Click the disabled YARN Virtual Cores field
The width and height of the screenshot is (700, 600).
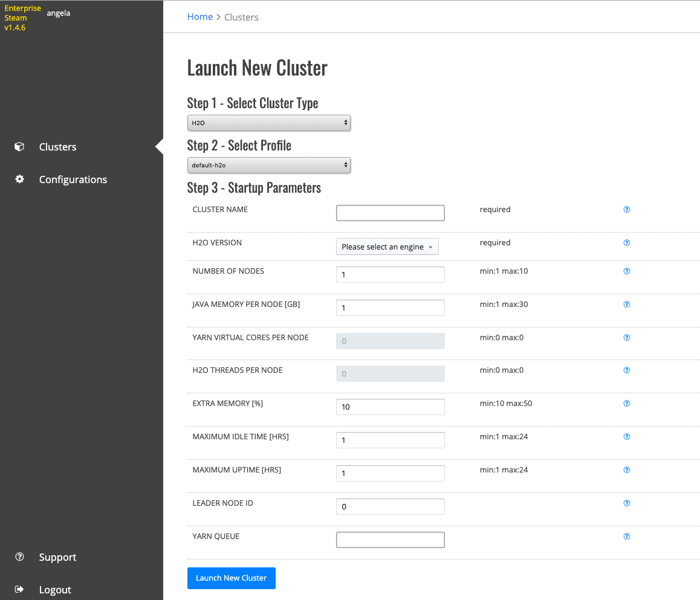390,341
